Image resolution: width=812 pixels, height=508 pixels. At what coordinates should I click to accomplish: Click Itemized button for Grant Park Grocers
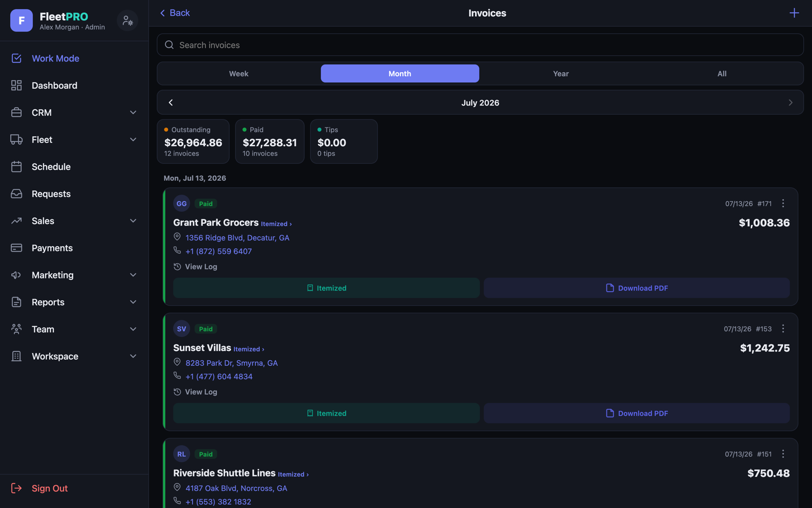click(x=326, y=288)
